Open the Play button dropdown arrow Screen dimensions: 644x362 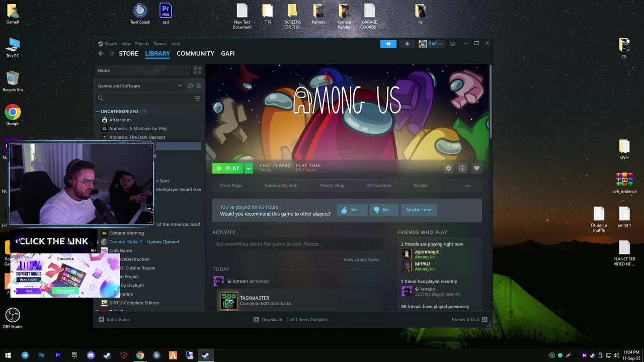[249, 168]
